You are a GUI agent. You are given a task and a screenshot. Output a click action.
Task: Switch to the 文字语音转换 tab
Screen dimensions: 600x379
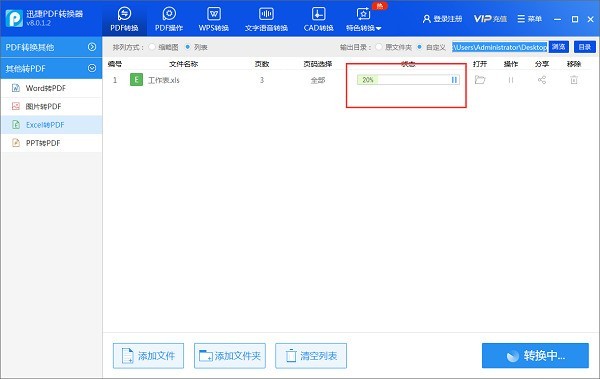tap(266, 19)
